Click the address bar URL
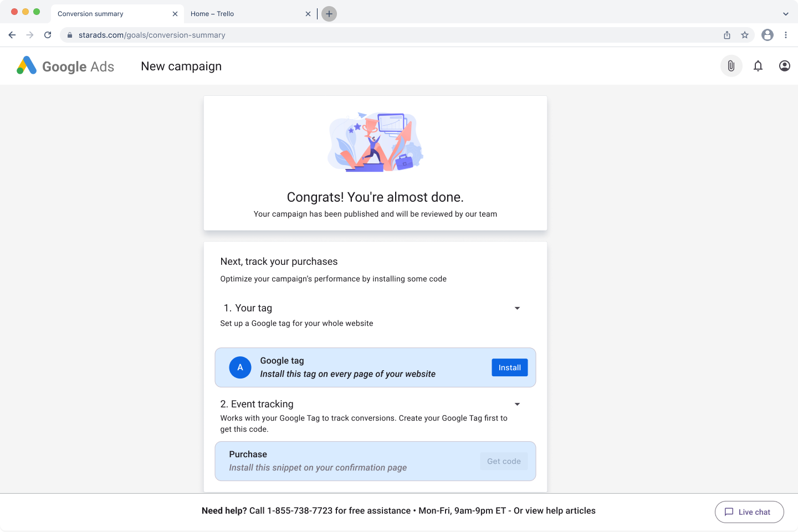The height and width of the screenshot is (532, 798). click(x=152, y=35)
